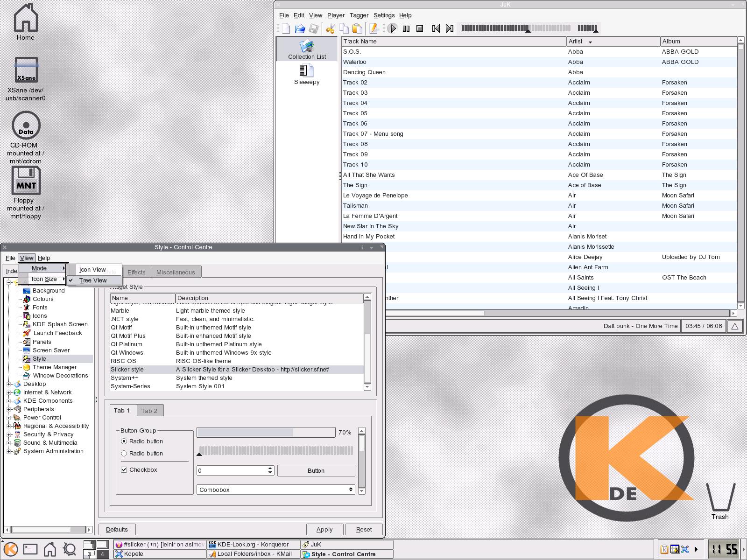Select the Dancing Queen track row

coord(539,72)
